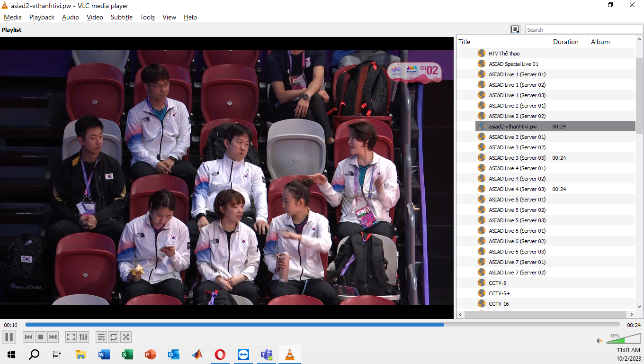This screenshot has height=364, width=644.
Task: Change the playlist view mode icon
Action: click(515, 29)
